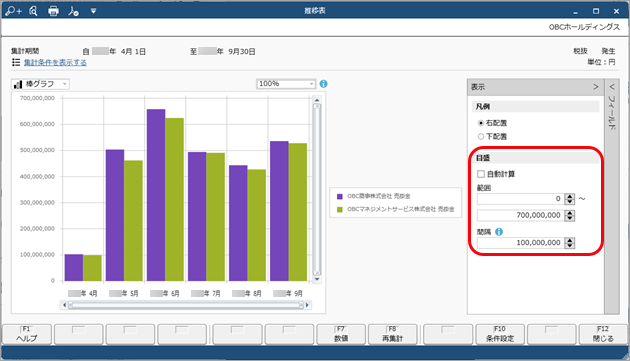The image size is (630, 361).
Task: Click the 凡例 section header
Action: click(x=536, y=107)
